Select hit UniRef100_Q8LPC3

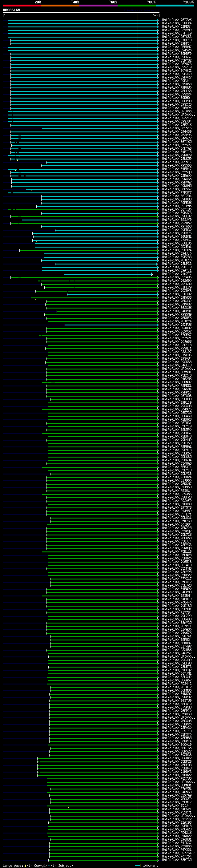176,264
